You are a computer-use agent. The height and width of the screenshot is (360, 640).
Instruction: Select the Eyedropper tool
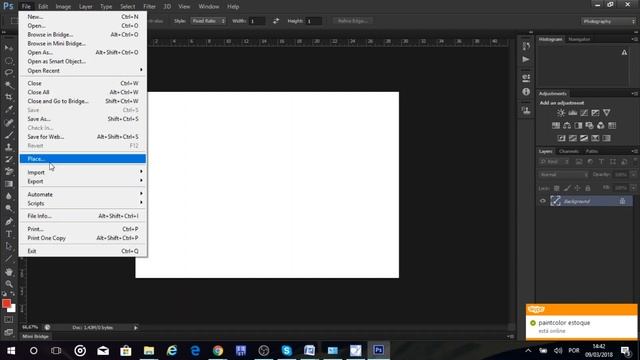click(9, 109)
